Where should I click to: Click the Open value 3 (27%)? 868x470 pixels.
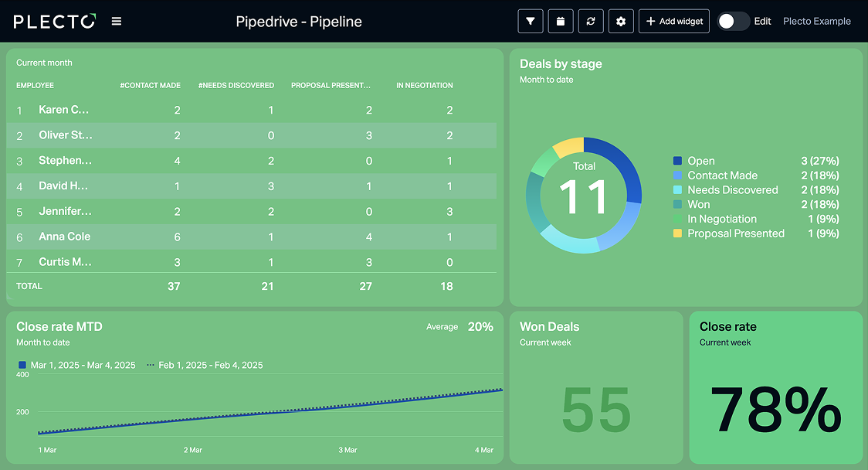pos(820,161)
